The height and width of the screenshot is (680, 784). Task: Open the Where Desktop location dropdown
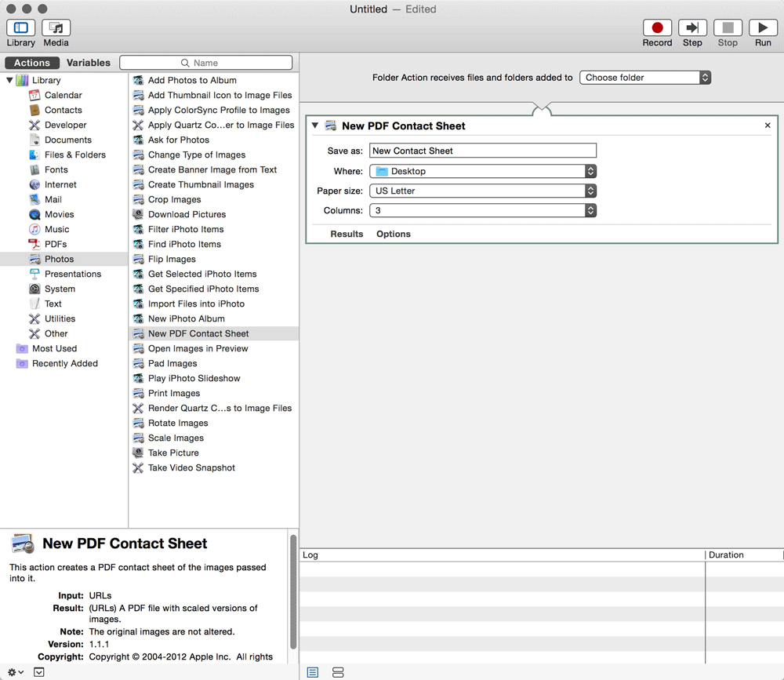[483, 171]
